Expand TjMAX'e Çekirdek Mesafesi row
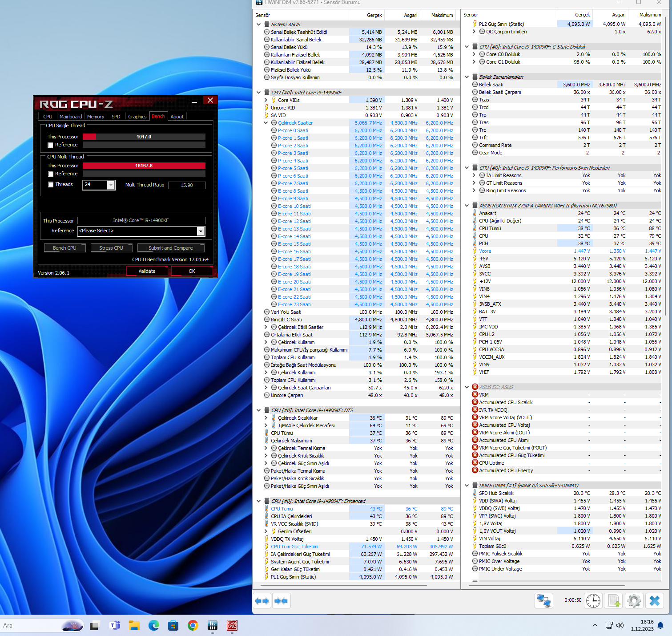Viewport: 672px width, 636px height. 266,425
